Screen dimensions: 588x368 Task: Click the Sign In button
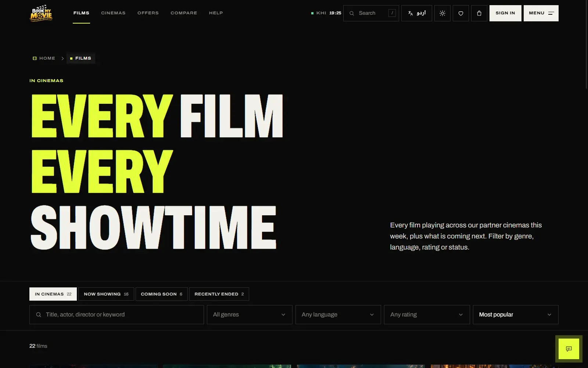tap(505, 13)
